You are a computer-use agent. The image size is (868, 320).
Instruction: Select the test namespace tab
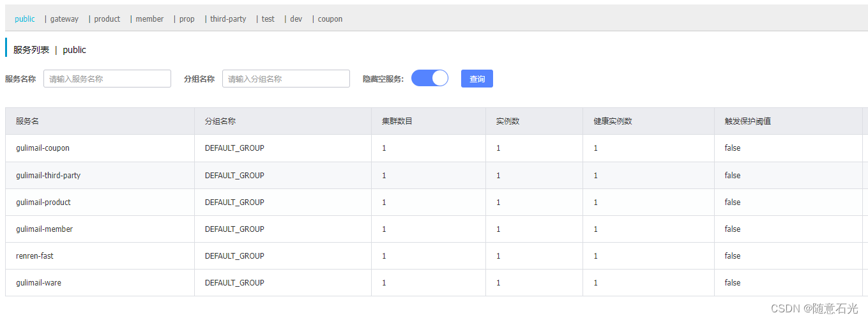click(x=268, y=19)
